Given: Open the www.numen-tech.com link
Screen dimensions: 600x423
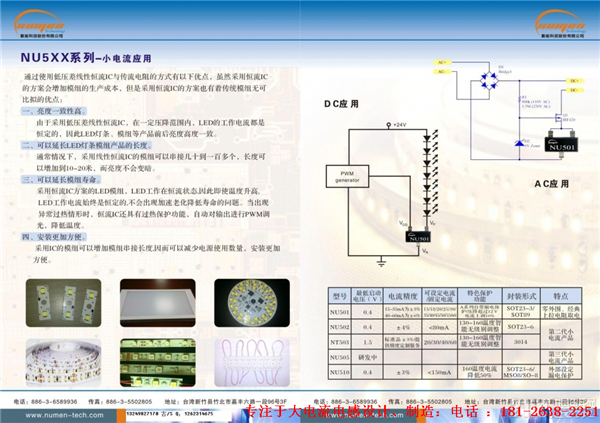Looking at the screenshot, I should pos(64,415).
